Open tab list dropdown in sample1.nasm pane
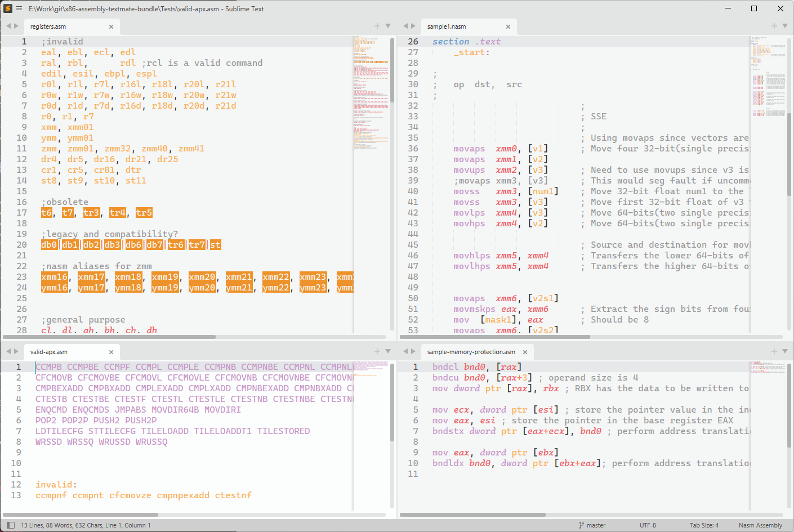This screenshot has height=532, width=794. click(785, 26)
